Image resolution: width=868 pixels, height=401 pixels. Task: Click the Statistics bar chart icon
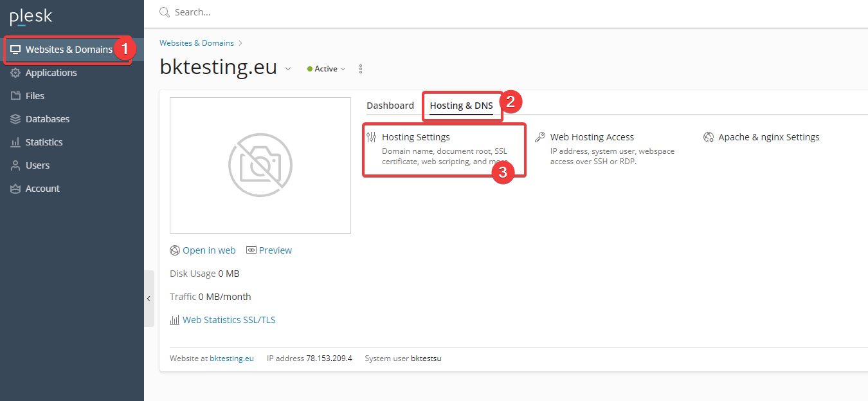[x=15, y=142]
